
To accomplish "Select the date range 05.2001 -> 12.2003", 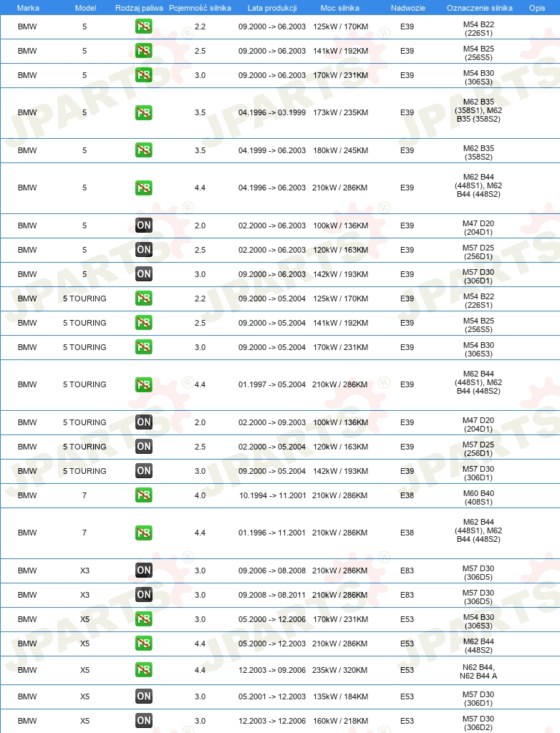I will [272, 696].
